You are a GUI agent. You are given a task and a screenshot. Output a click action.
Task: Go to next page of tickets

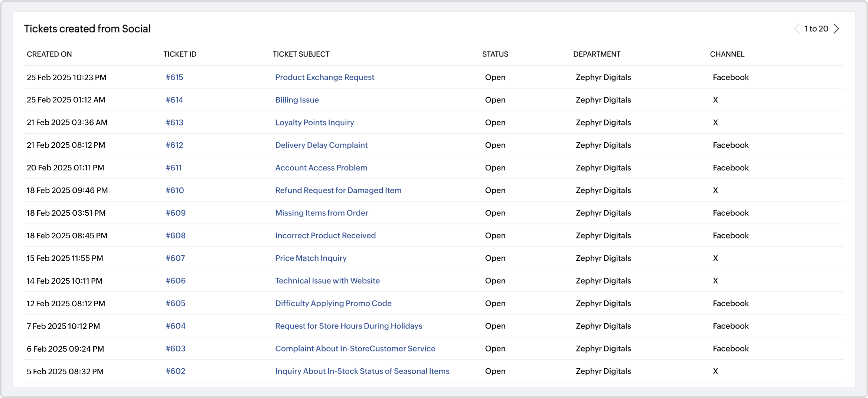[836, 29]
